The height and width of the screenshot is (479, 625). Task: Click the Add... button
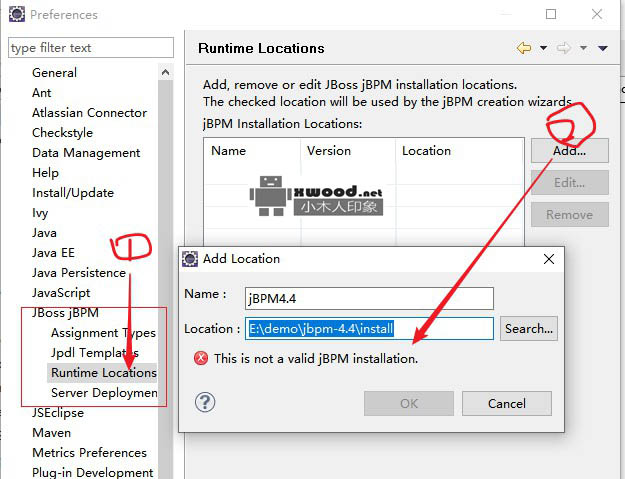click(x=570, y=151)
